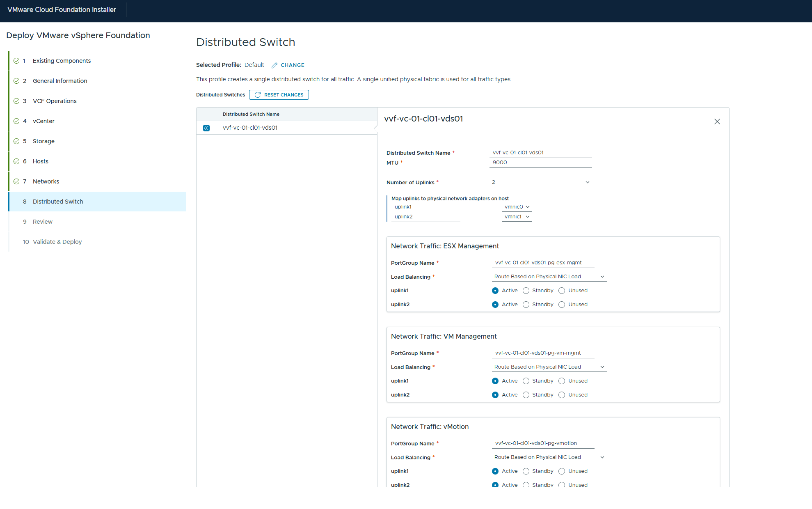This screenshot has height=509, width=812.
Task: Go to the Hosts step
Action: (x=41, y=161)
